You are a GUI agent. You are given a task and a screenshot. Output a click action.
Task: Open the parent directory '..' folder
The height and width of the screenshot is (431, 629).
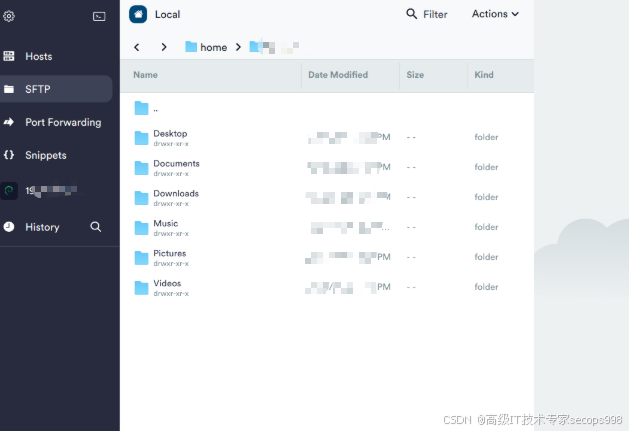141,108
